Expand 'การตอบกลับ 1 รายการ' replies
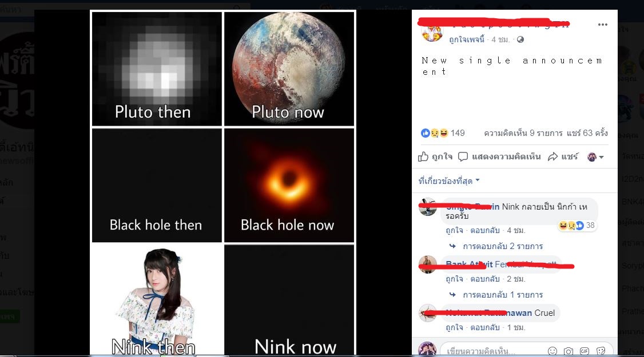 tap(503, 295)
